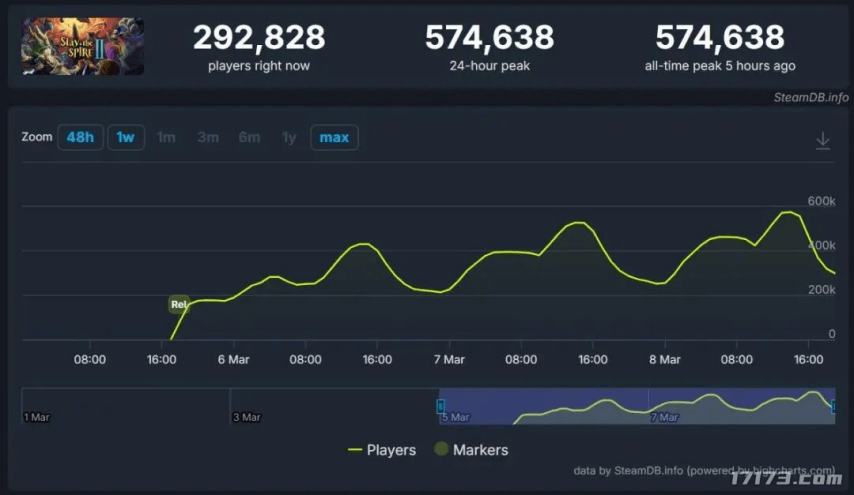Choose the 3m zoom option
This screenshot has height=495, width=854.
207,137
